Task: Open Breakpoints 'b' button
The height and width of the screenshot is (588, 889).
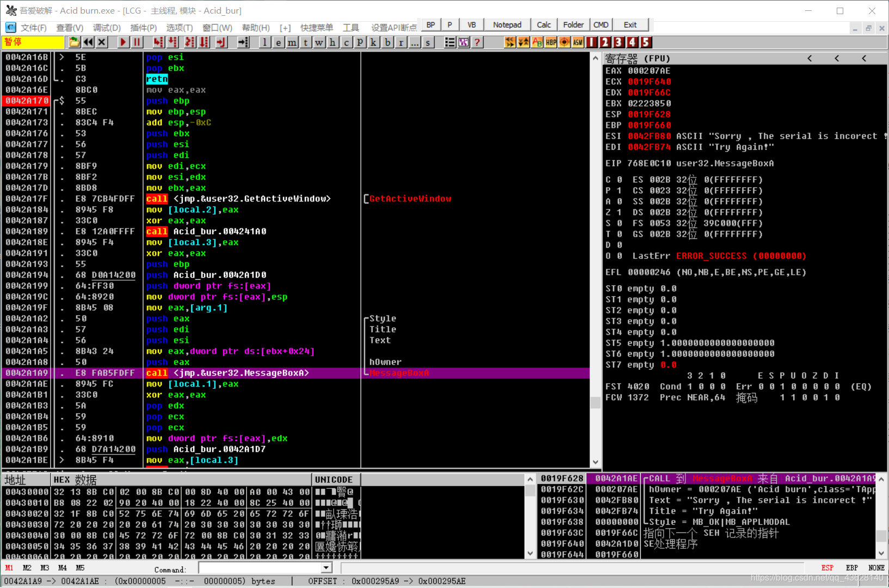Action: pos(387,42)
